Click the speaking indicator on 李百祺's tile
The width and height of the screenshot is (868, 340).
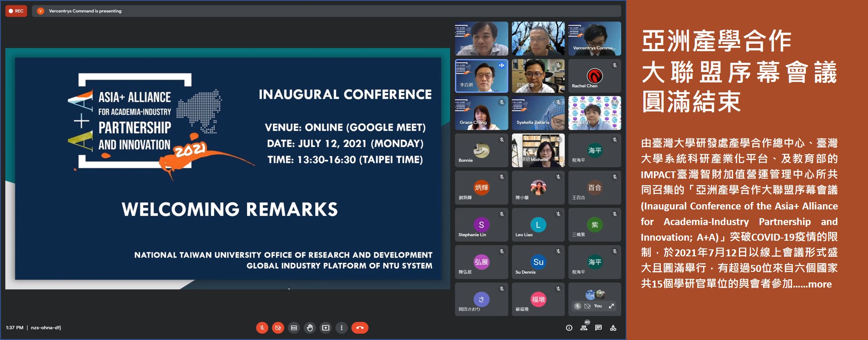pos(502,65)
